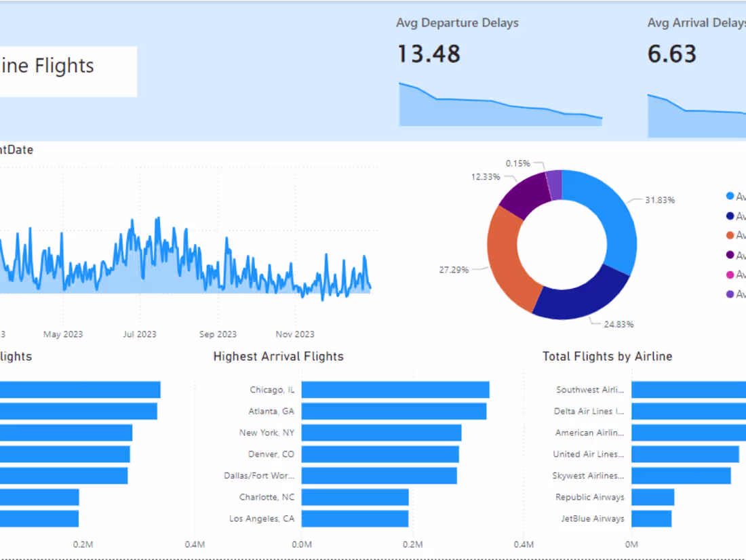Click the first blue legend marker beside the donut
Viewport: 746px width, 560px height.
tap(729, 196)
